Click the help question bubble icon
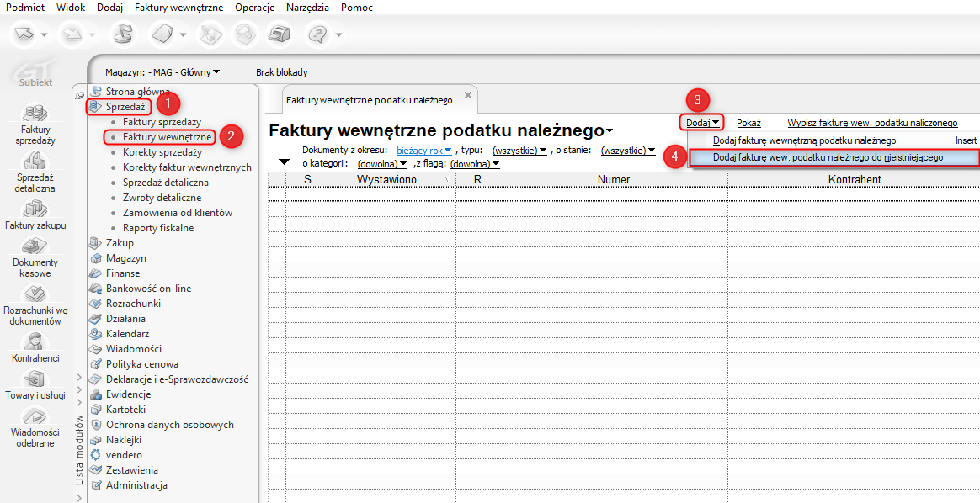This screenshot has height=503, width=980. point(319,34)
